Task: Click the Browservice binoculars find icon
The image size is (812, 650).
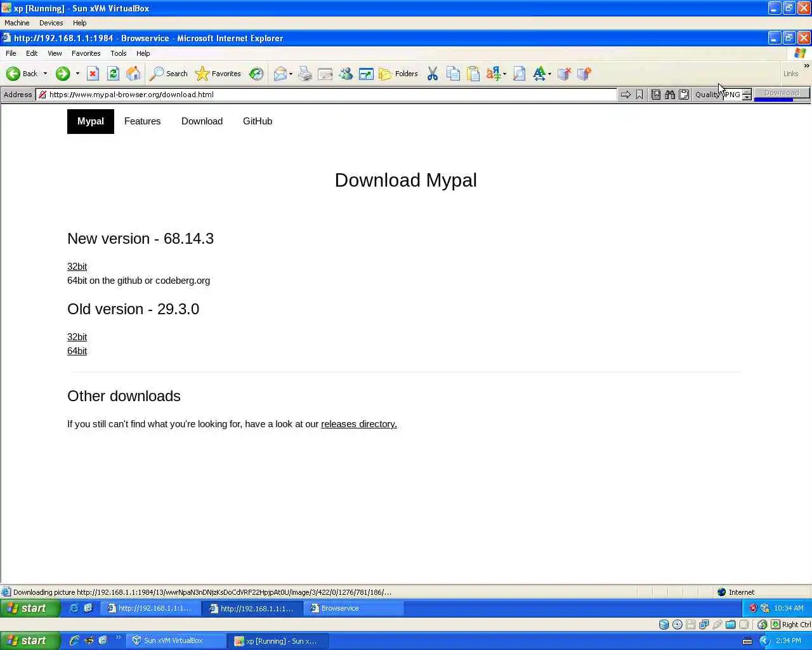Action: 670,95
